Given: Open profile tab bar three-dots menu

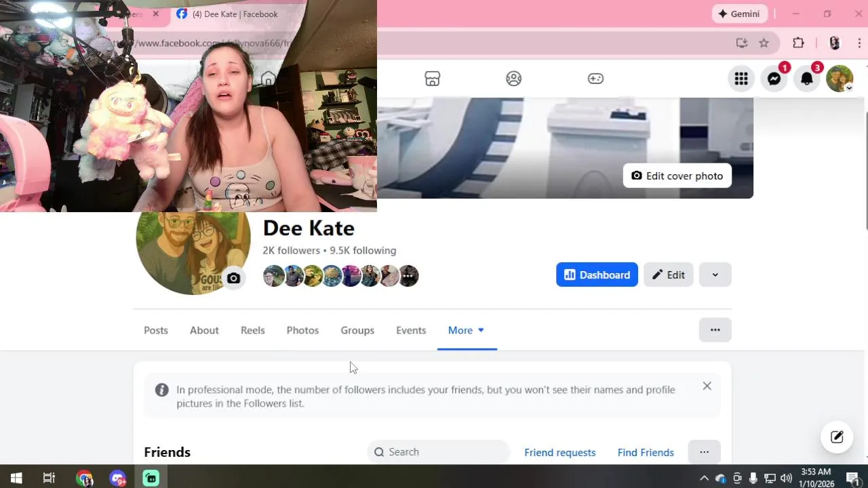Looking at the screenshot, I should coord(715,329).
